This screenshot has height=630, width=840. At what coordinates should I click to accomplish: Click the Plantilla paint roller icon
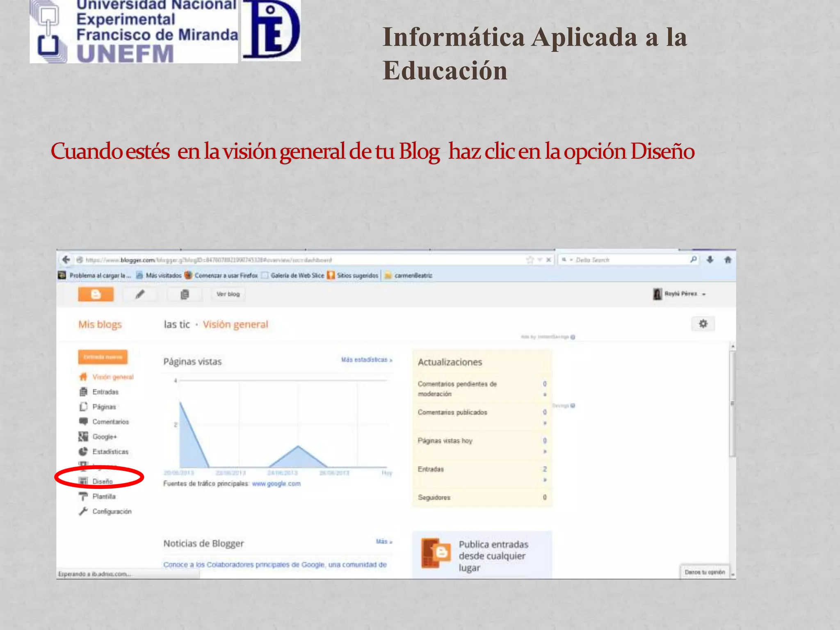click(83, 496)
